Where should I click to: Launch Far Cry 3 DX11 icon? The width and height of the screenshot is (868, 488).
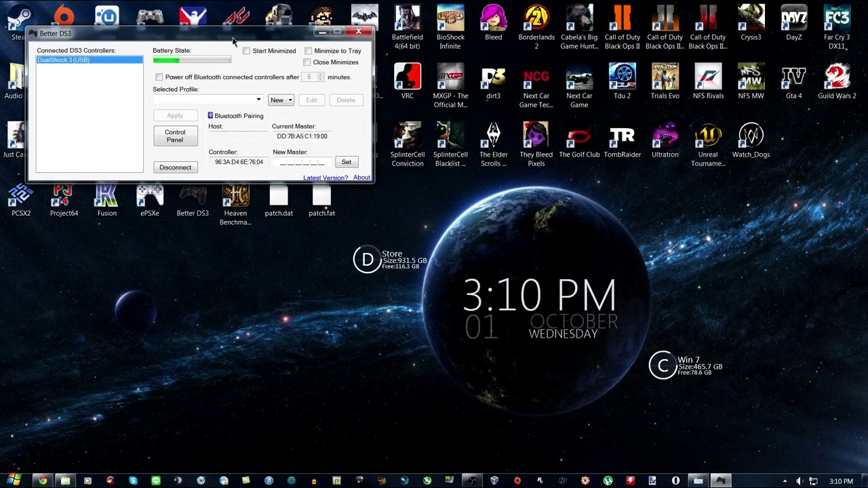[837, 28]
